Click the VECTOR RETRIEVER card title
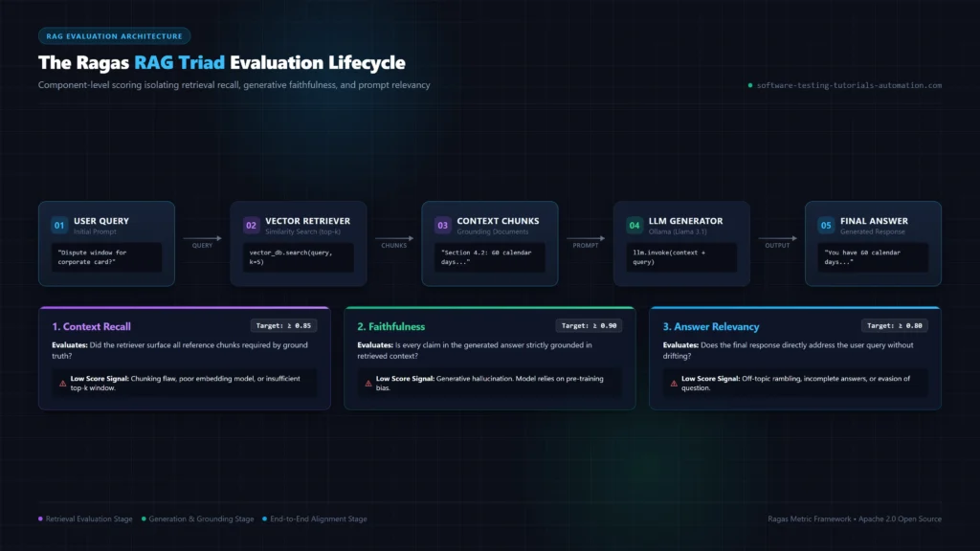 (308, 221)
